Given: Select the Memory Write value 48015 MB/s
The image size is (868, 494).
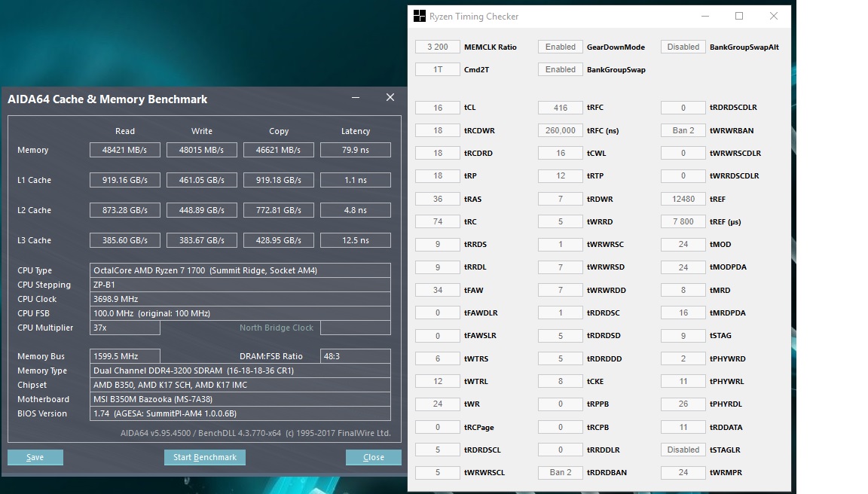Looking at the screenshot, I should [x=201, y=150].
